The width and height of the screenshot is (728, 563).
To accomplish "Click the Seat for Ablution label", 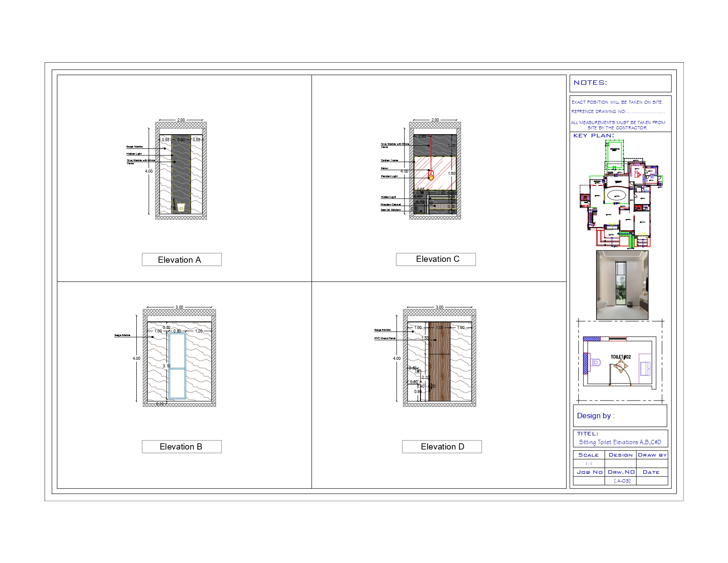I will pyautogui.click(x=390, y=210).
